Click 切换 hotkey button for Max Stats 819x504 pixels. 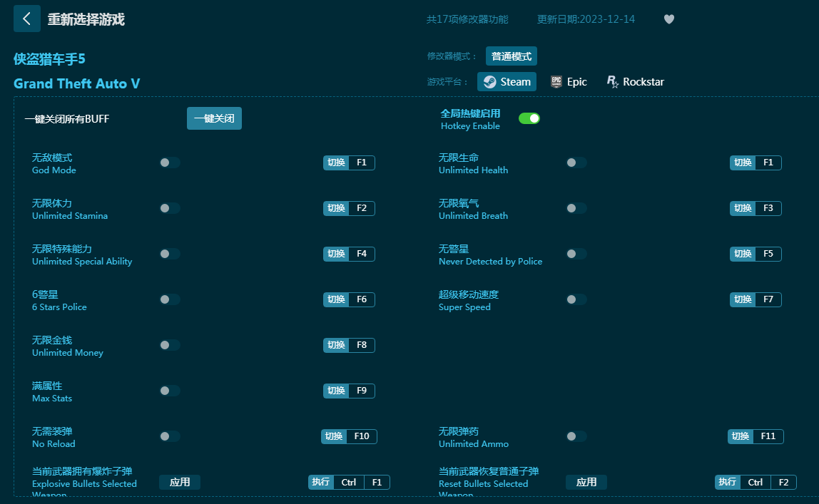(x=337, y=391)
